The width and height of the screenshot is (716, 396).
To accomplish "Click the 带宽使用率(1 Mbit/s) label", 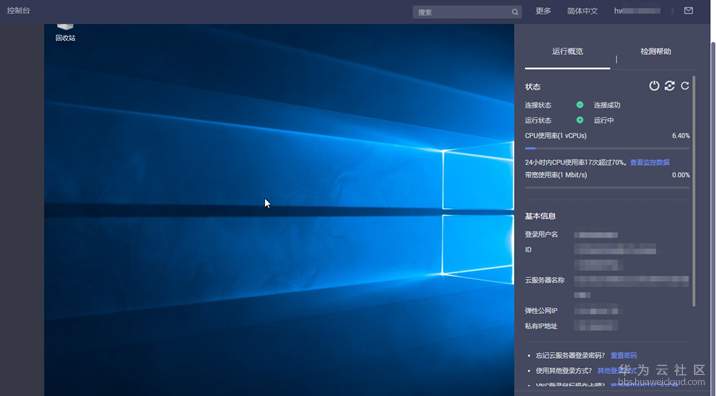I will pyautogui.click(x=556, y=175).
